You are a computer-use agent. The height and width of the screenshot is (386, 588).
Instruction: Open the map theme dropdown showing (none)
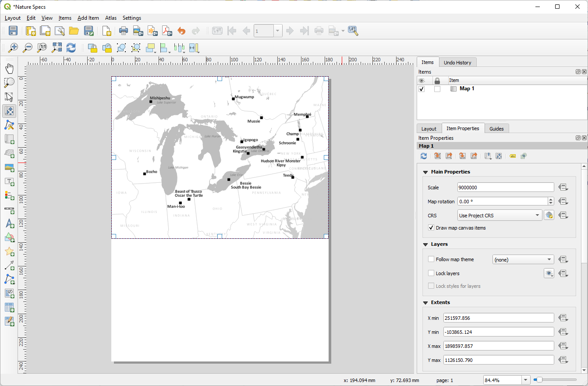[x=523, y=259]
